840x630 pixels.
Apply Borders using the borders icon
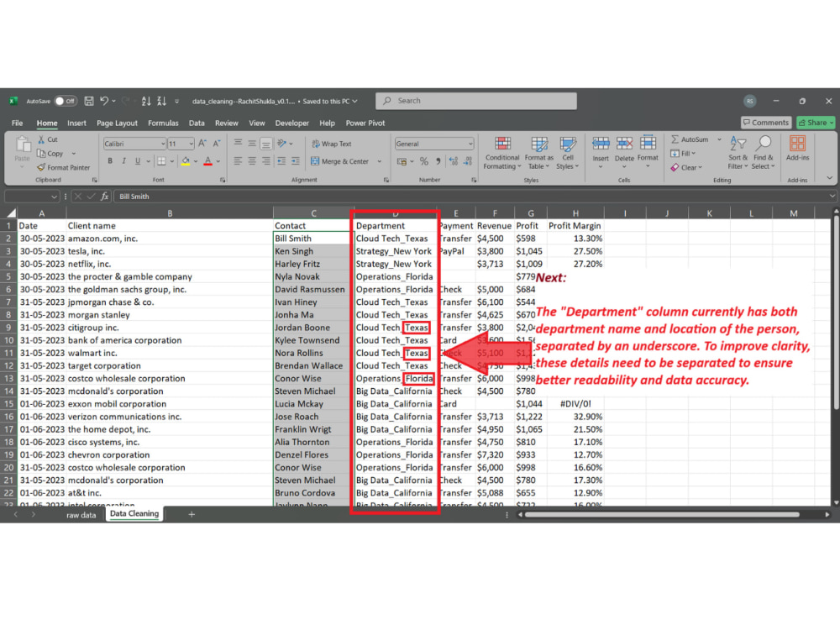tap(161, 161)
